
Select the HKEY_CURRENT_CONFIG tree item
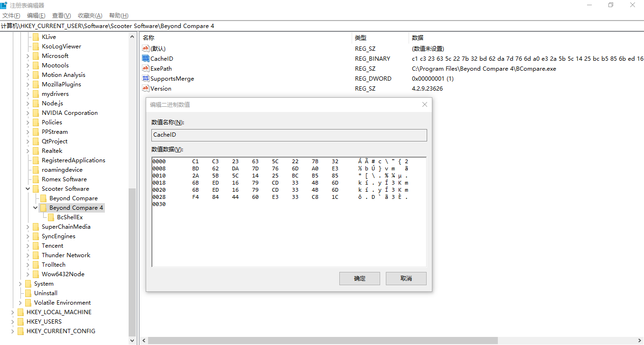point(61,331)
